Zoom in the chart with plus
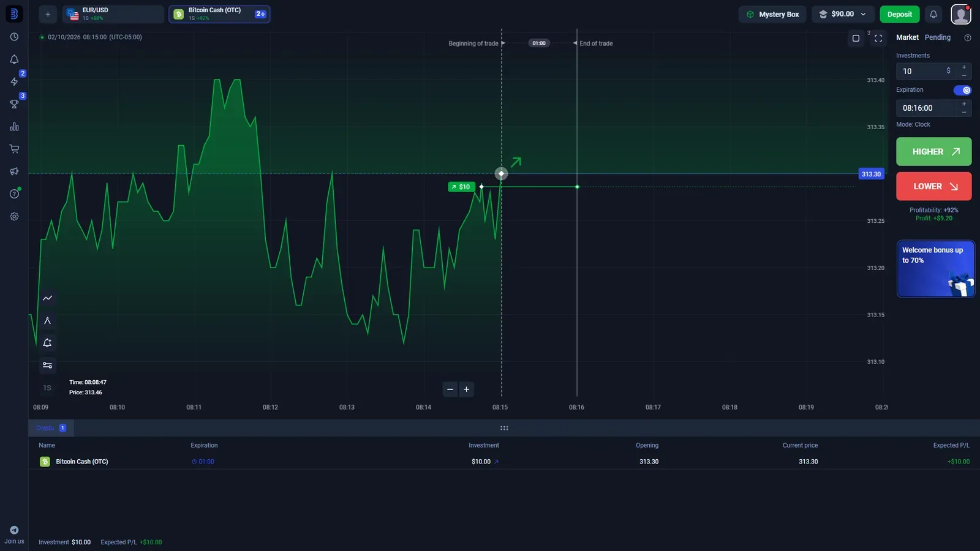The height and width of the screenshot is (551, 980). 467,389
